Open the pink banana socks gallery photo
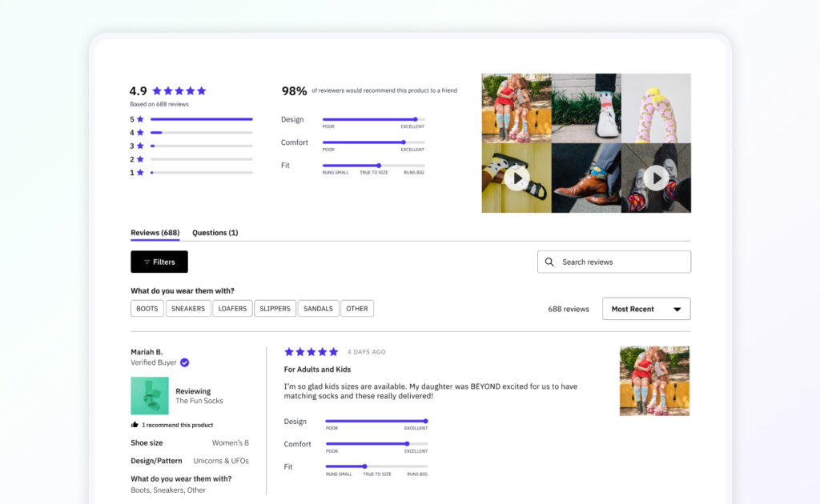The height and width of the screenshot is (504, 820). pos(657,108)
